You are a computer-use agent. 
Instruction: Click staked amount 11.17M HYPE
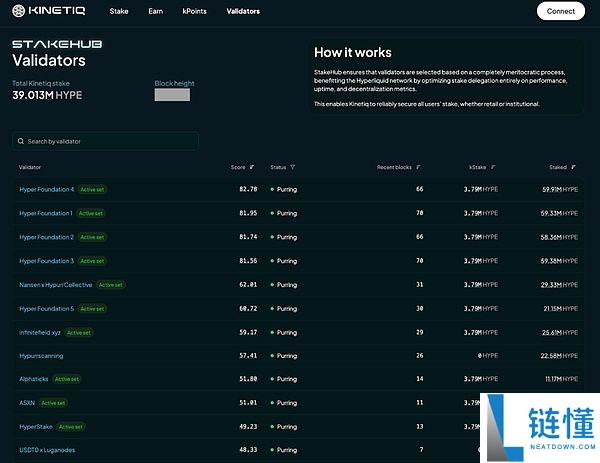(x=562, y=379)
